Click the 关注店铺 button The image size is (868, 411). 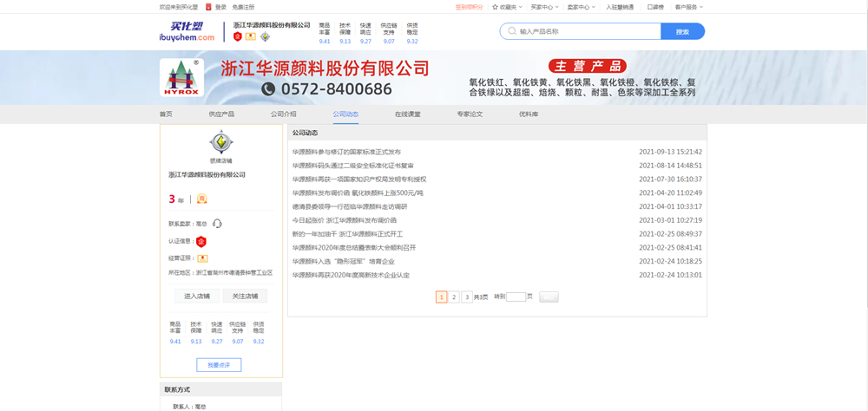coord(245,296)
